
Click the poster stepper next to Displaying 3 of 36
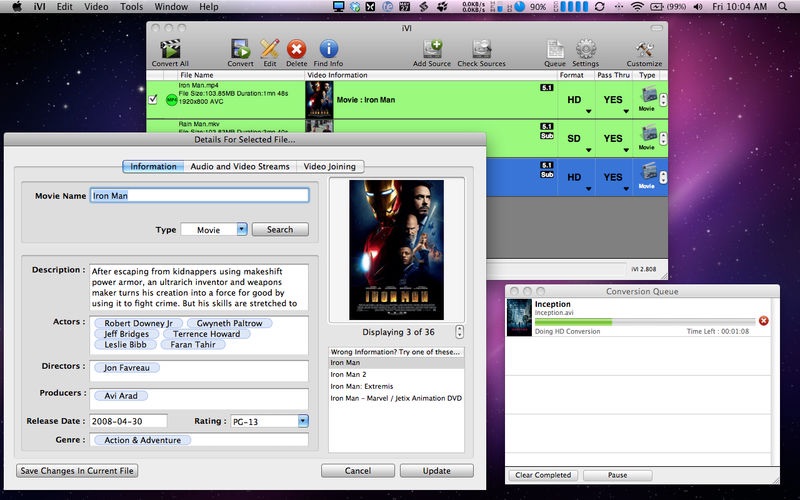click(459, 332)
